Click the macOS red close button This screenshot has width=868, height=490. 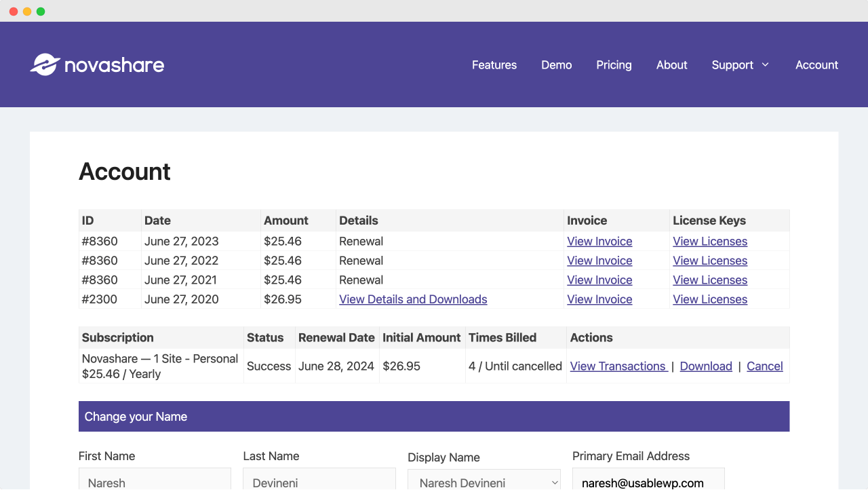point(14,12)
